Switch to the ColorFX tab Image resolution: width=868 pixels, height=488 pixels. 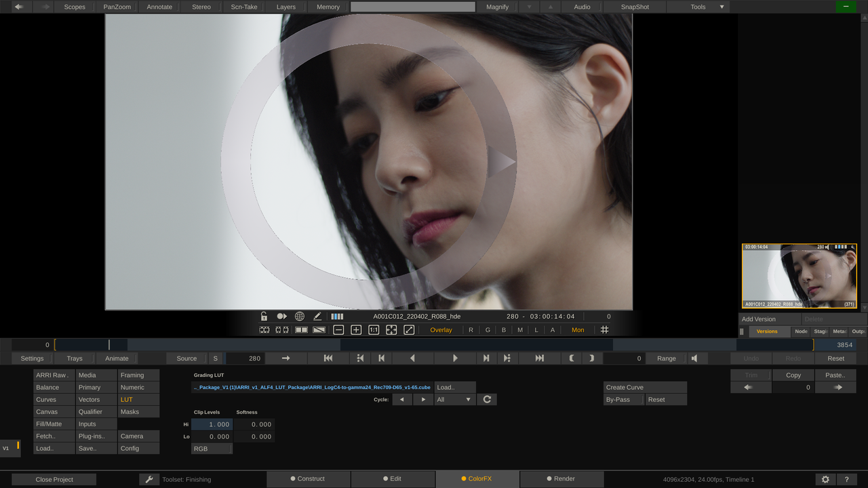pos(477,479)
